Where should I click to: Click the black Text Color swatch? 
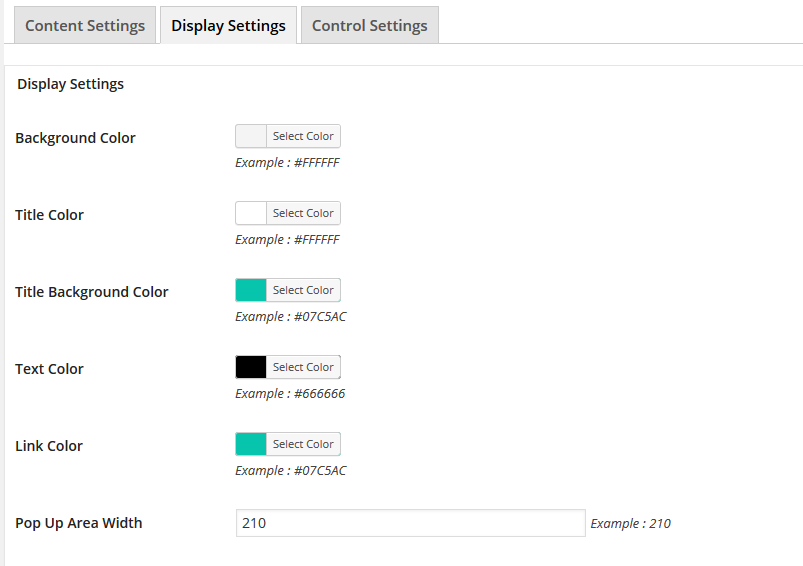coord(251,367)
